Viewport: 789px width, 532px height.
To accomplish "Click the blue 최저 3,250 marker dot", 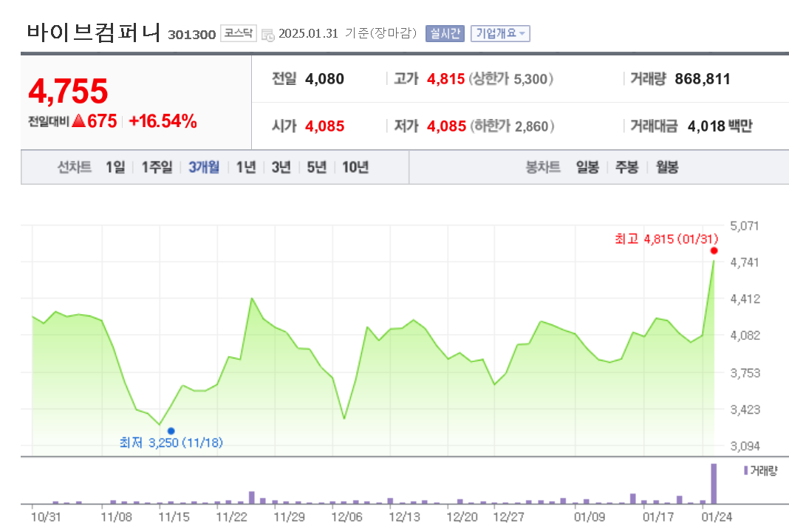I will point(171,431).
